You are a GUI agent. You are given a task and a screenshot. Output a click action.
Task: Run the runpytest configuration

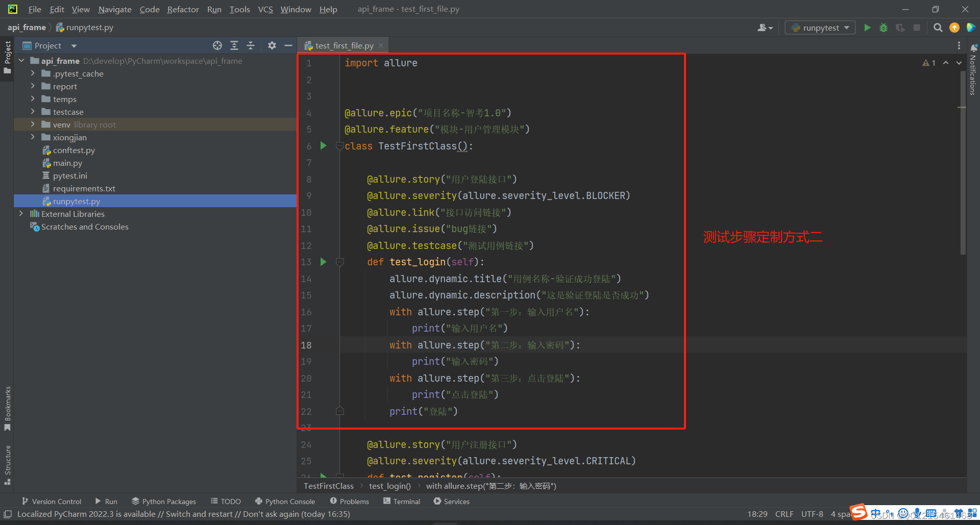pos(867,28)
